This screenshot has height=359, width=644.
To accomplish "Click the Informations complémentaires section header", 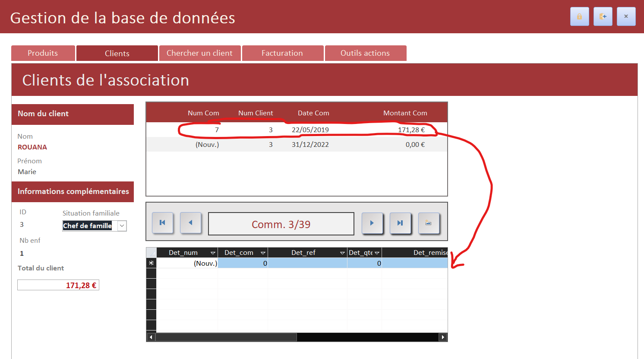I will coord(73,191).
